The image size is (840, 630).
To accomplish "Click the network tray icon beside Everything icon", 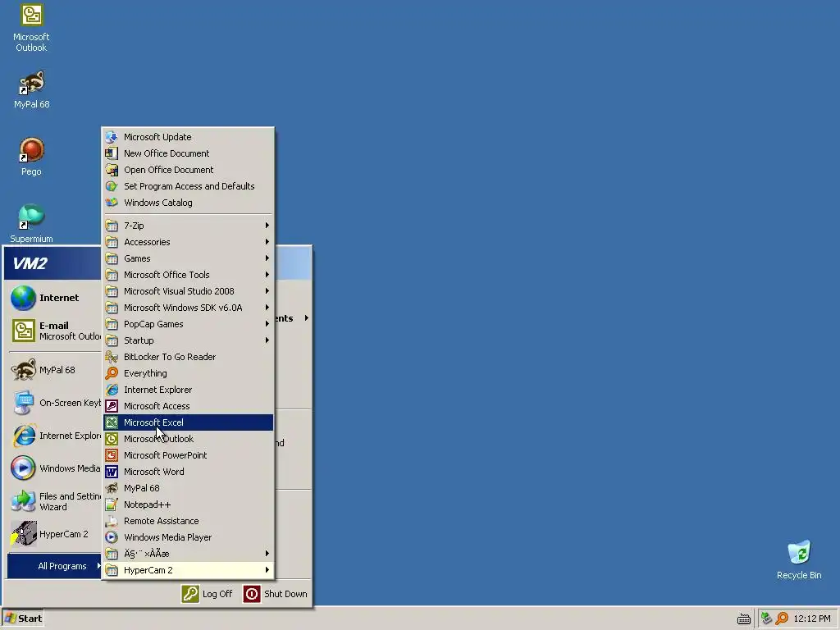I will click(x=767, y=619).
